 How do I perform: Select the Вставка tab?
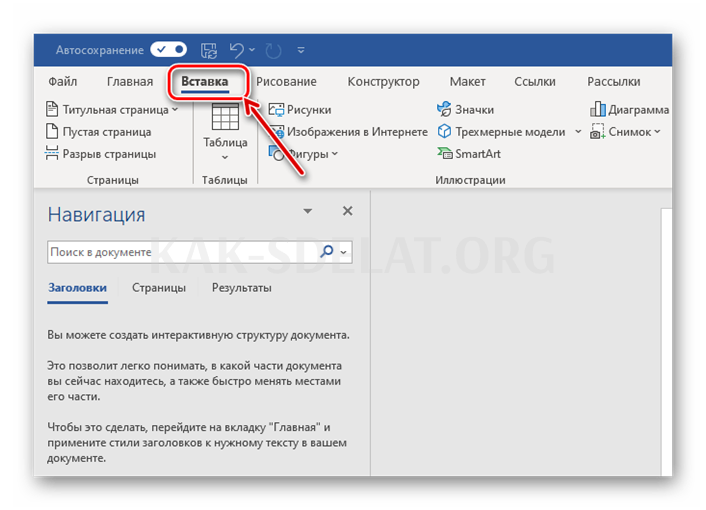pyautogui.click(x=205, y=81)
